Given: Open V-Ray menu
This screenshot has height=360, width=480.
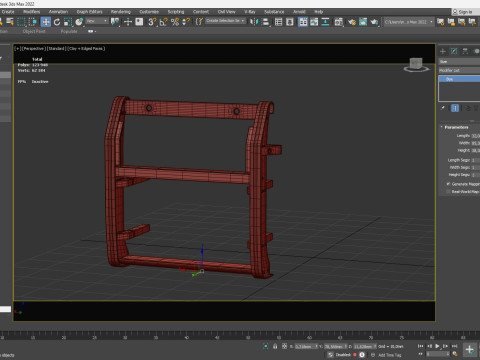Looking at the screenshot, I should [250, 12].
